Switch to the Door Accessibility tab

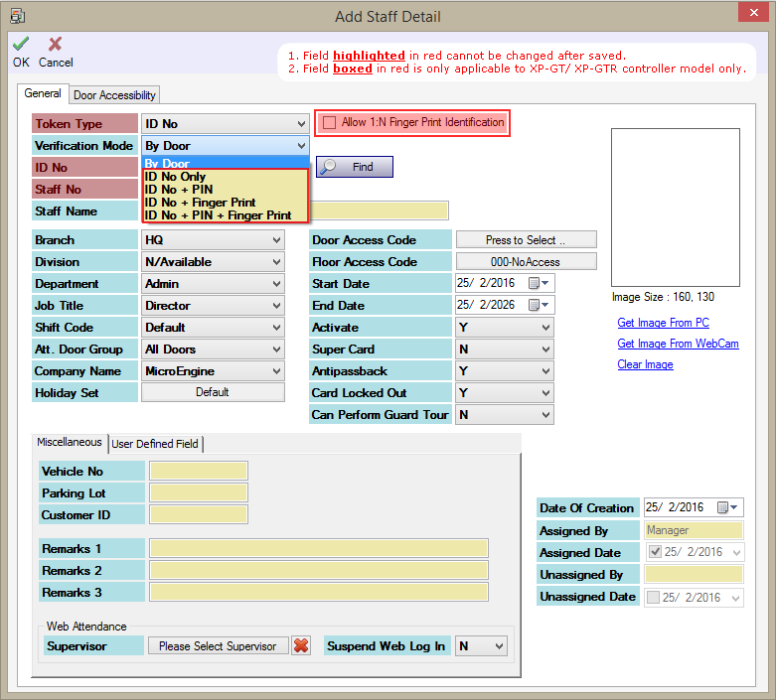tap(114, 95)
